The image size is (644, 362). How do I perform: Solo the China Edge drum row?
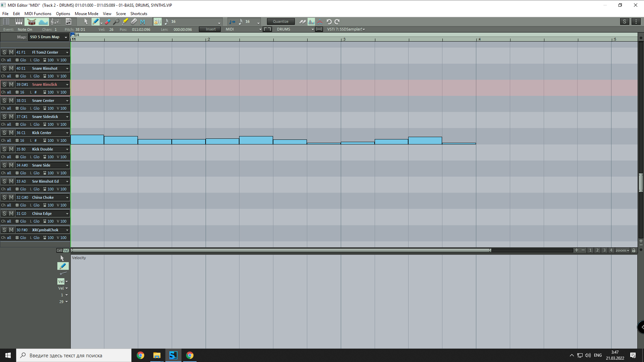click(x=4, y=214)
